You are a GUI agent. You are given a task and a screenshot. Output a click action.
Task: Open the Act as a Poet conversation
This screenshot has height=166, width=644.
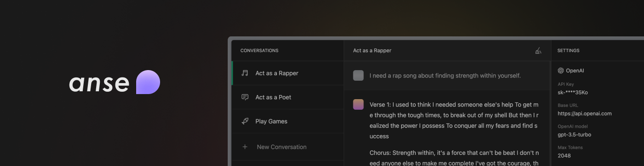pyautogui.click(x=287, y=97)
